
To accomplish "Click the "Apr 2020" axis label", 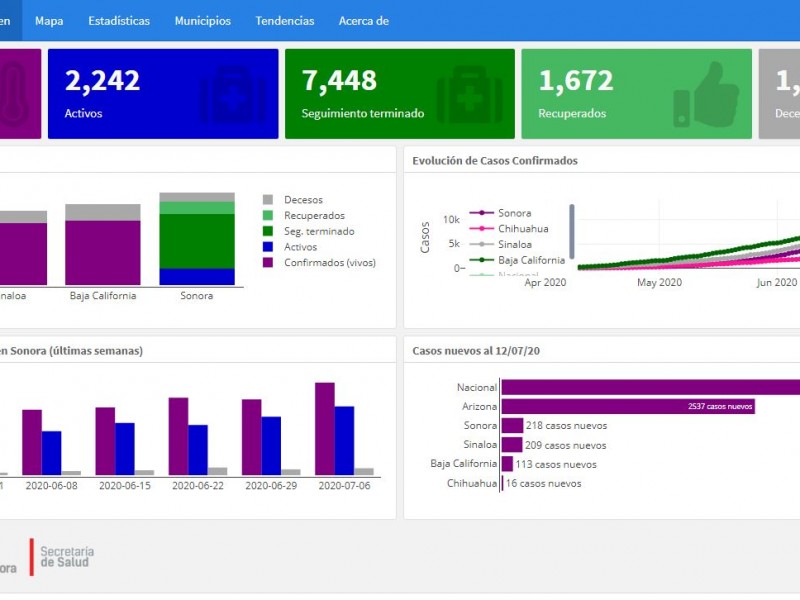I will point(545,282).
